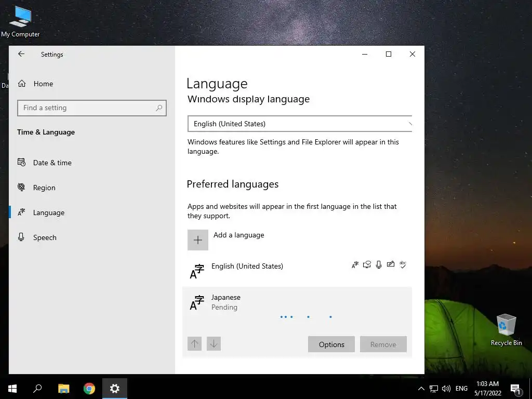Open the Windows Start menu

[12, 389]
